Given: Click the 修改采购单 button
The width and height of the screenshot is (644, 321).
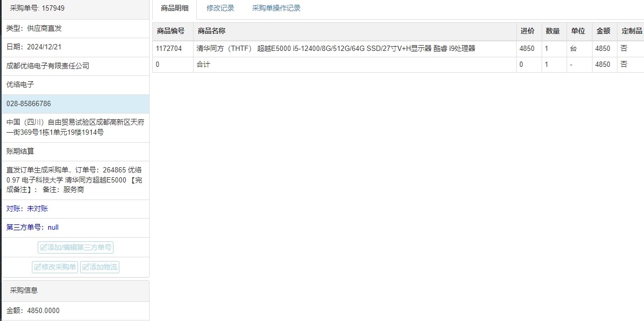Looking at the screenshot, I should [55, 267].
